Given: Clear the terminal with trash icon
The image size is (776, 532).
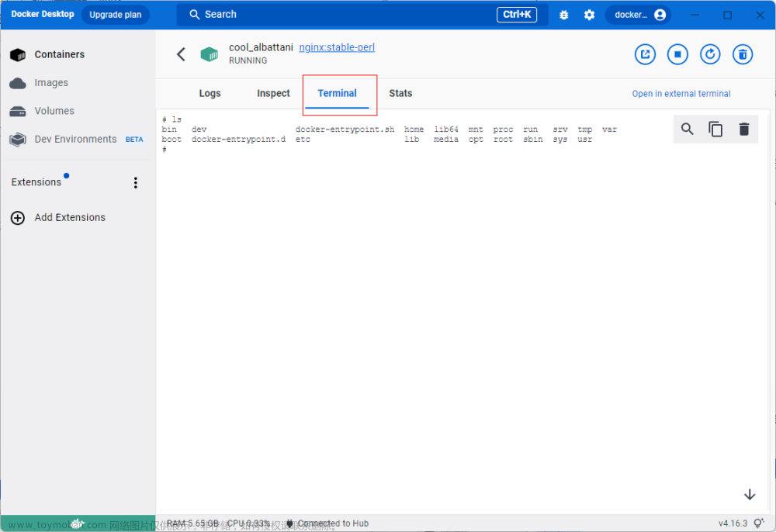Looking at the screenshot, I should pyautogui.click(x=744, y=130).
